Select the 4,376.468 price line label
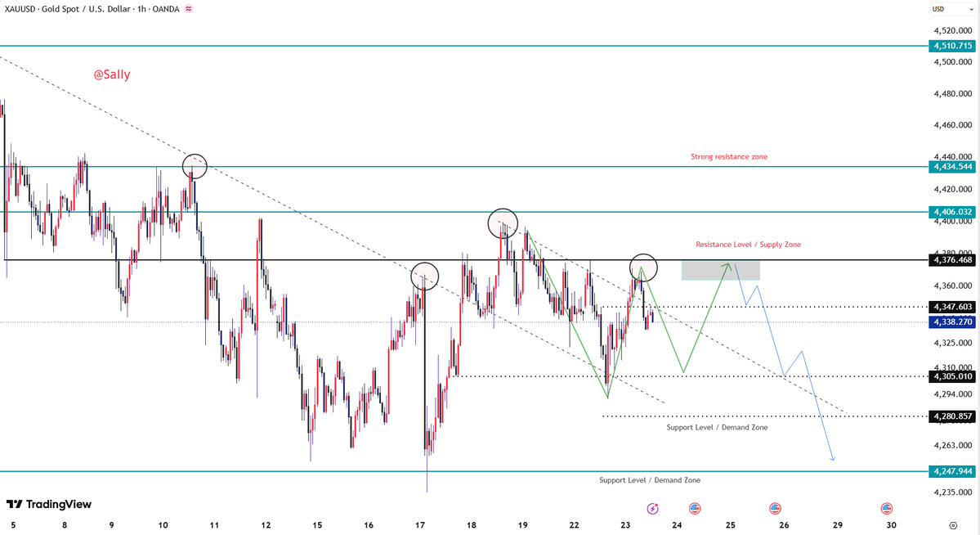Screen dimensions: 980x535 (x=952, y=259)
